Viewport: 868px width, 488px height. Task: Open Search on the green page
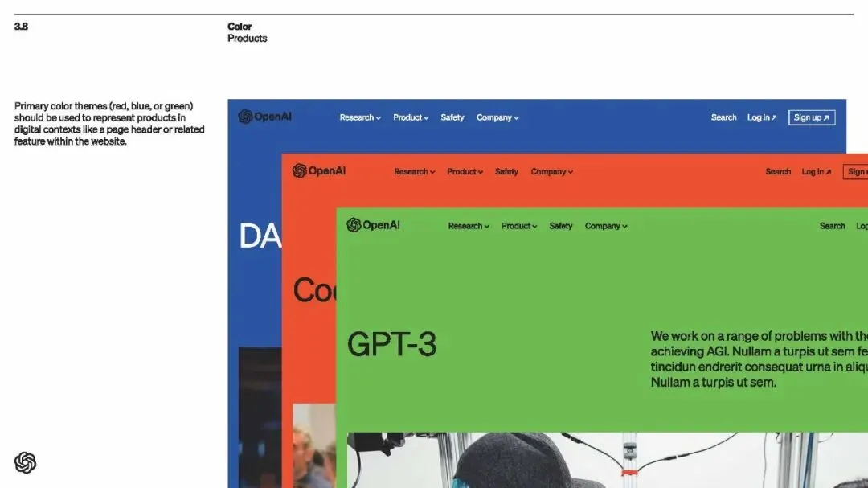(832, 226)
